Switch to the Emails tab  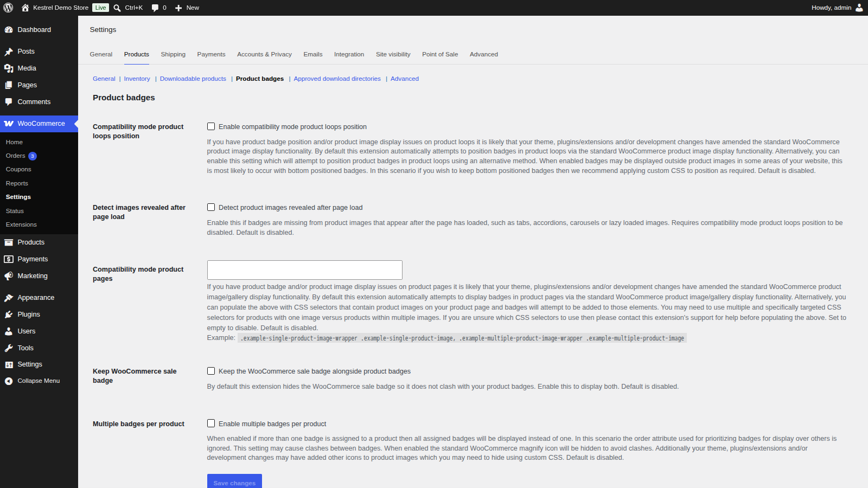[313, 54]
